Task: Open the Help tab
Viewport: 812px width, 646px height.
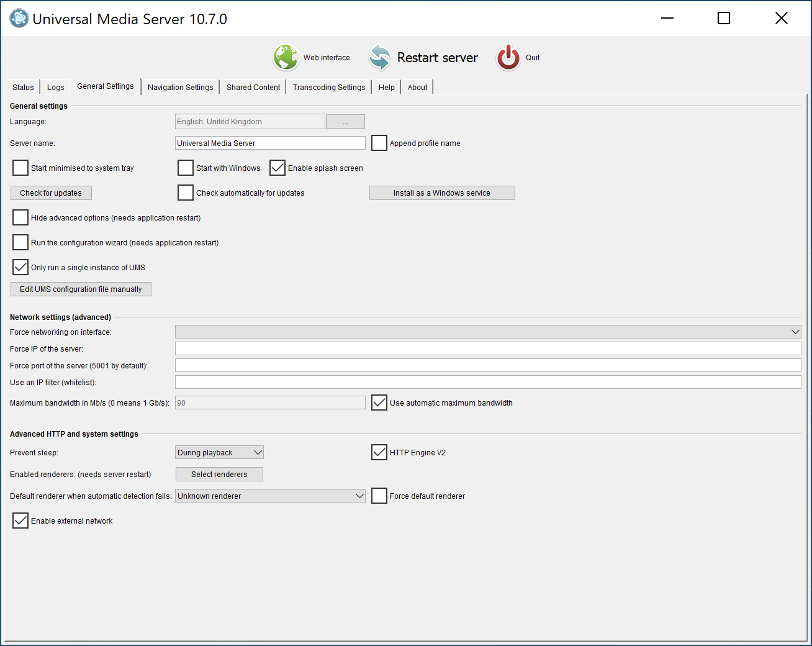Action: click(x=387, y=87)
